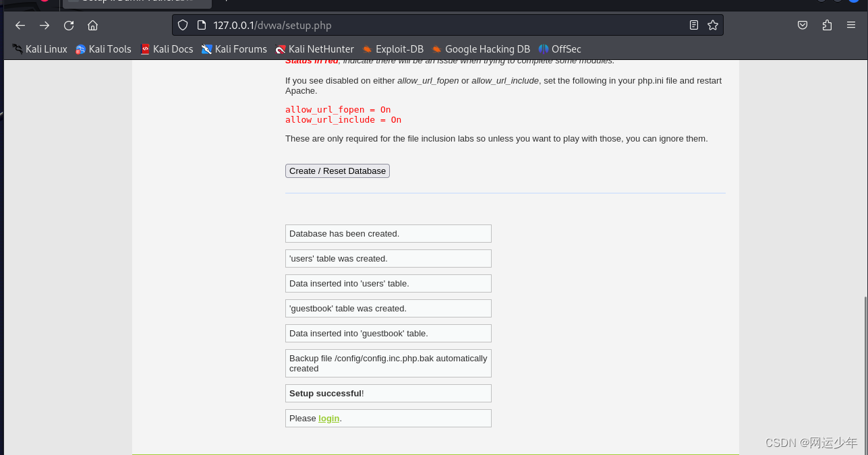This screenshot has width=868, height=455.
Task: Save this page to Pocket
Action: pyautogui.click(x=802, y=24)
